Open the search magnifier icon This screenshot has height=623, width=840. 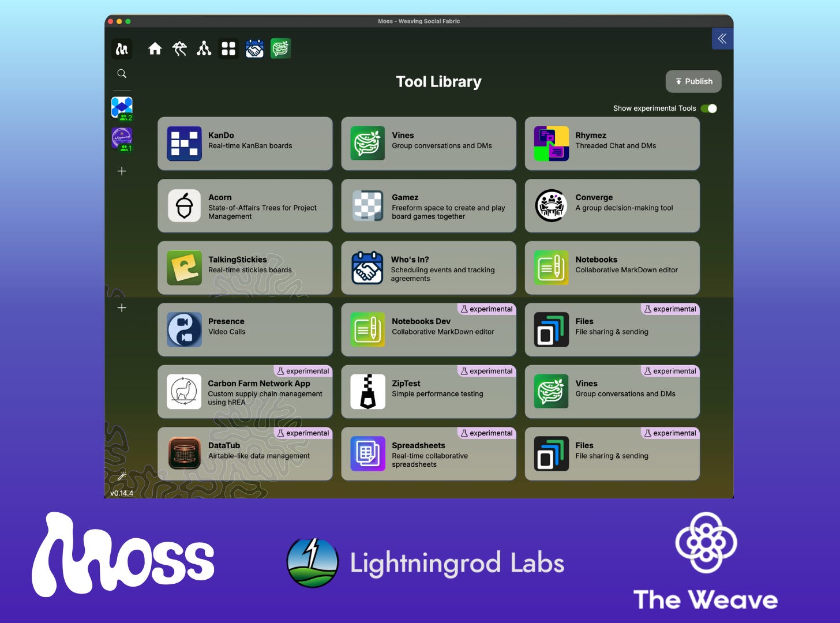(122, 74)
